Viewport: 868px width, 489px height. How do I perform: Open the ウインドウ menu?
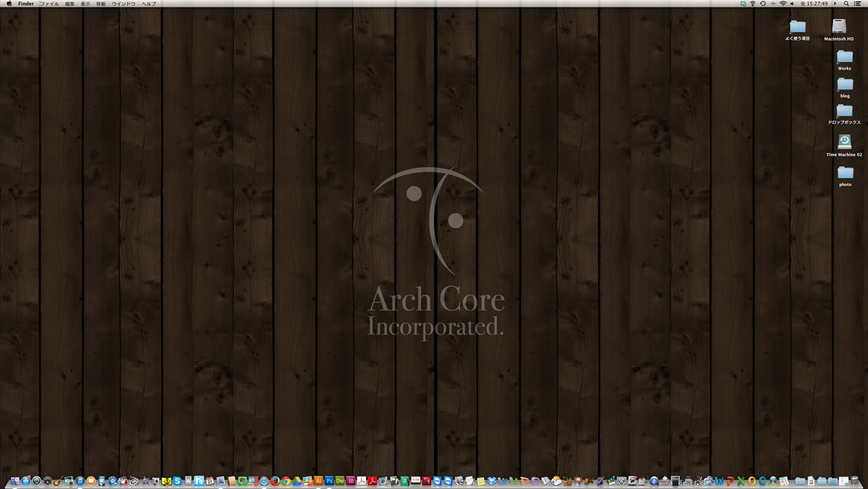click(x=123, y=3)
